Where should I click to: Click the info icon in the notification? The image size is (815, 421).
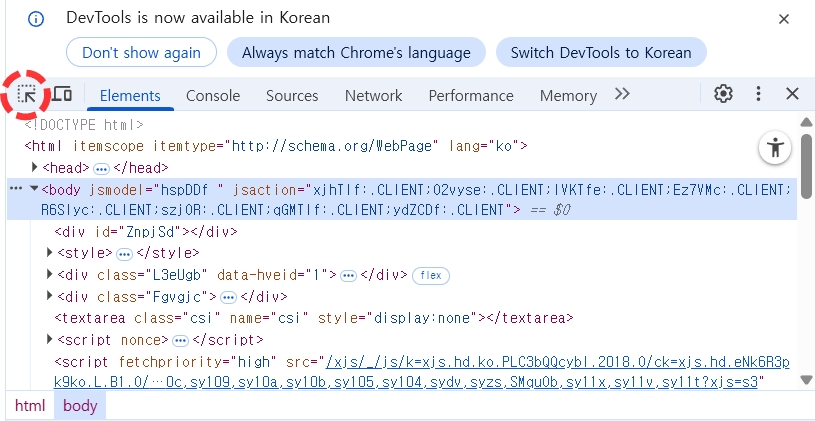pyautogui.click(x=36, y=19)
